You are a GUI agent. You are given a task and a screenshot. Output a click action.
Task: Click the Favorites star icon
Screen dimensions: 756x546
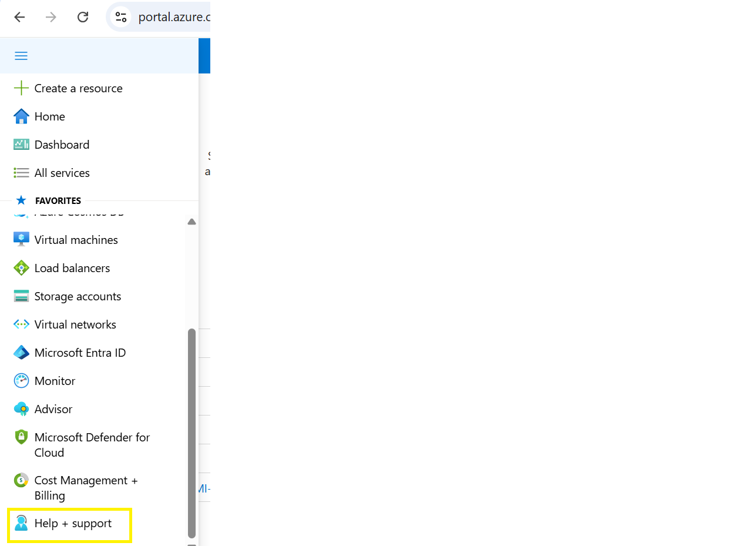(21, 200)
